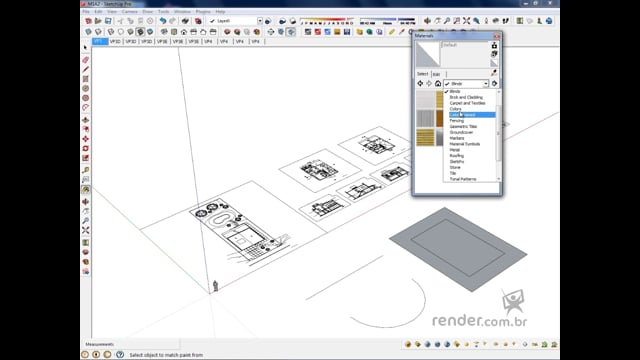Click the Layer Manager icon beside Layer0
Screen dimensions: 640x360
click(268, 21)
